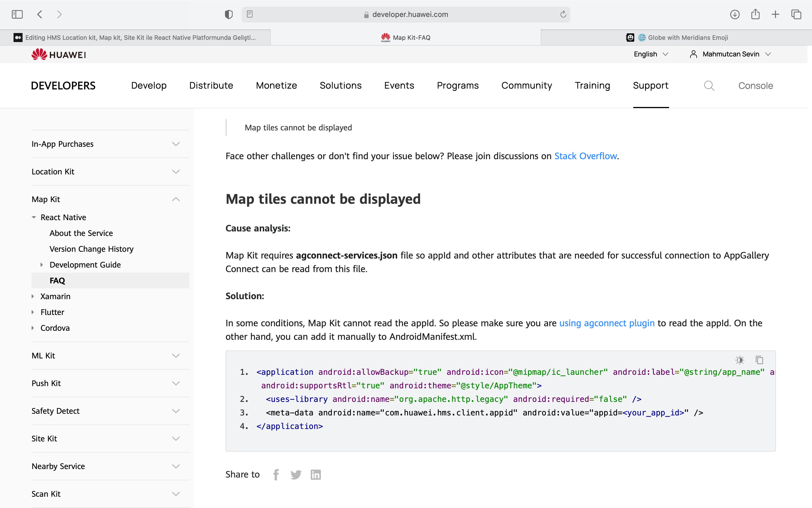Viewport: 812px width, 508px height.
Task: Open Version Change History page
Action: click(92, 249)
